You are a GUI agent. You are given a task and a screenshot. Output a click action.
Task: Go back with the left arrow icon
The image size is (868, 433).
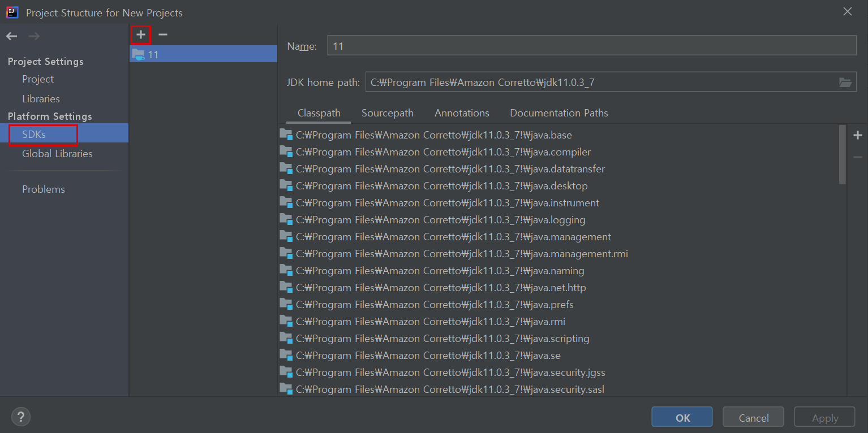coord(12,36)
